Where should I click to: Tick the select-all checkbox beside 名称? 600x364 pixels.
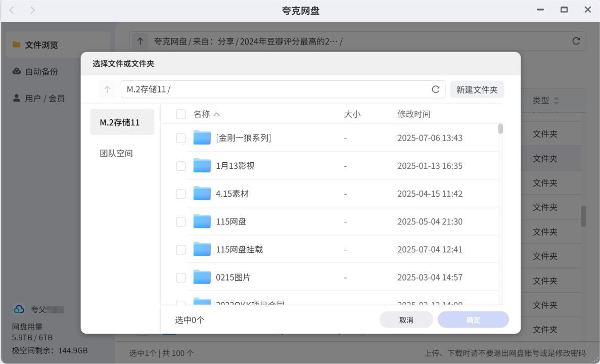click(x=180, y=114)
